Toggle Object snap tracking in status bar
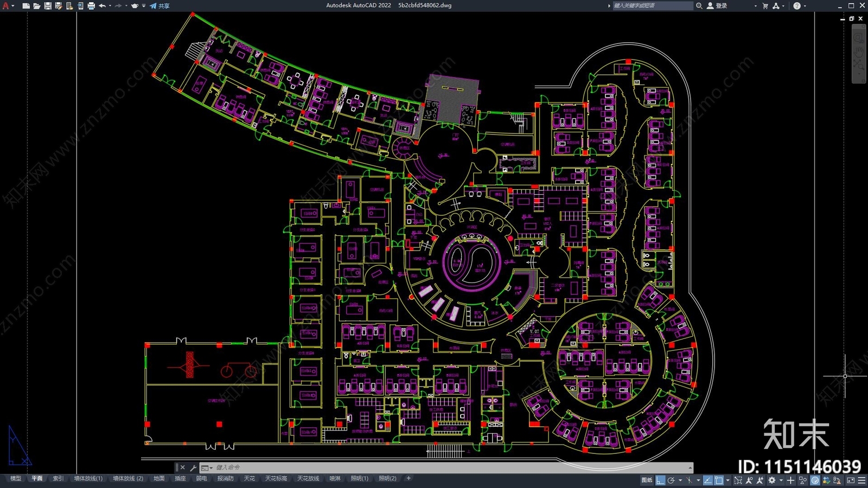The image size is (868, 488). (708, 480)
